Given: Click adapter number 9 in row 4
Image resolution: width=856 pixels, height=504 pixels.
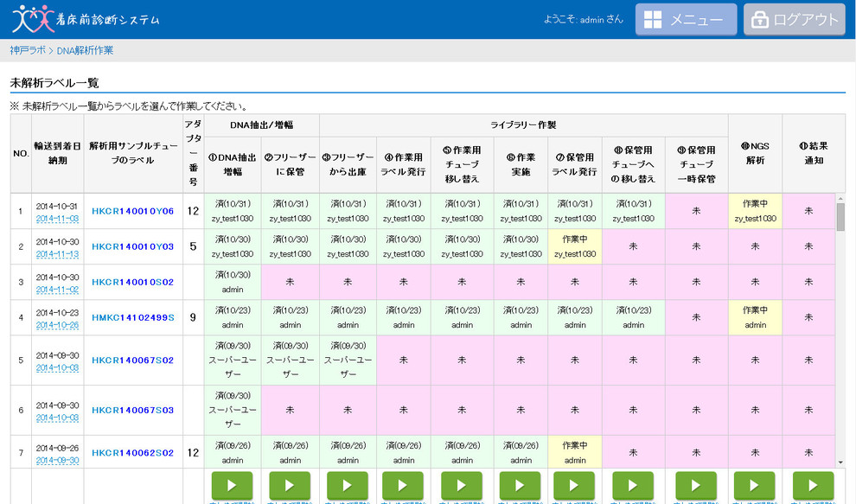Looking at the screenshot, I should pyautogui.click(x=193, y=317).
